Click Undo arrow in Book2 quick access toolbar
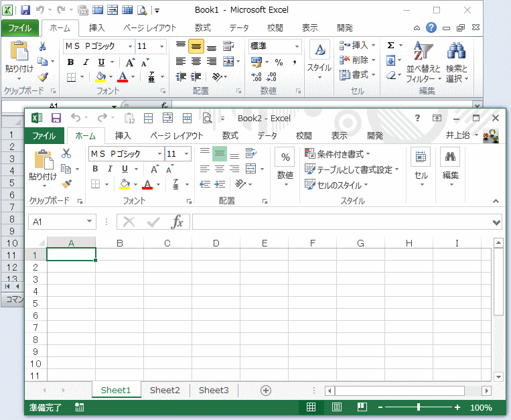The width and height of the screenshot is (511, 420). point(76,118)
